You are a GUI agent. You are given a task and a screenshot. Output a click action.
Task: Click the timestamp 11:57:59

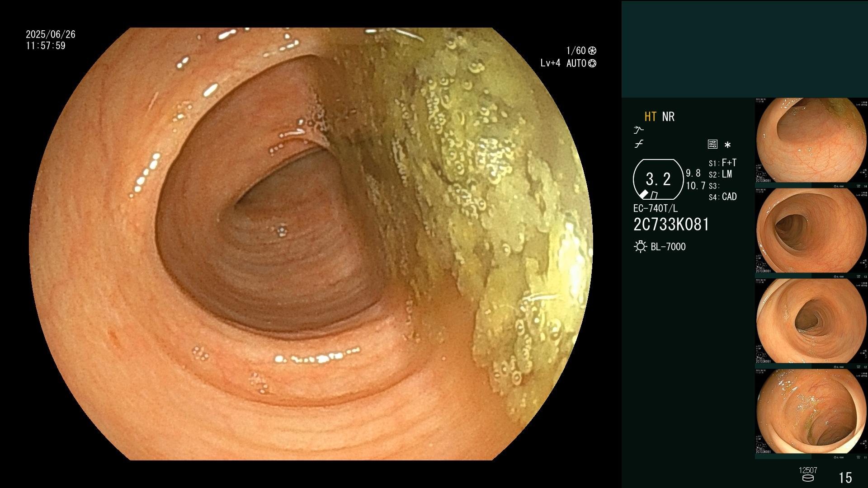point(46,46)
